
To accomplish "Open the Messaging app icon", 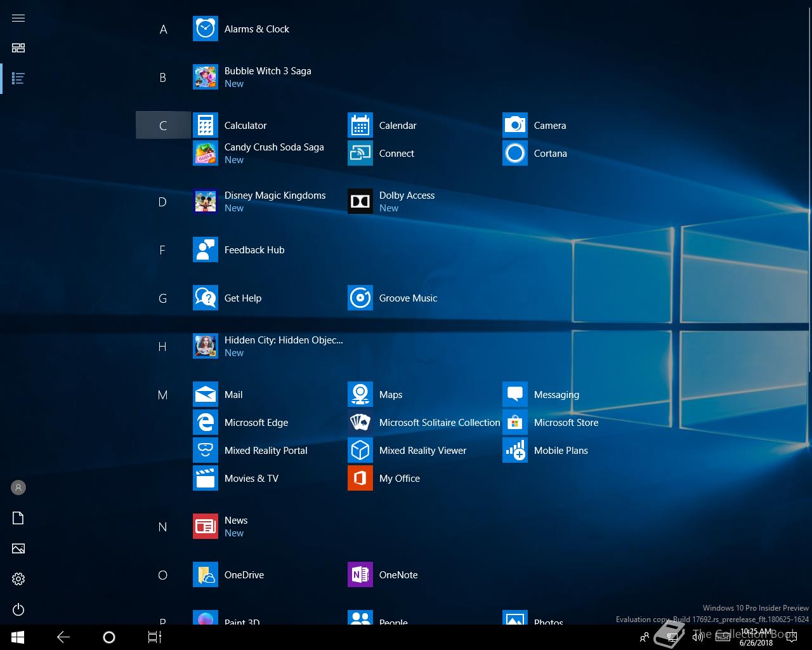I will (x=515, y=395).
